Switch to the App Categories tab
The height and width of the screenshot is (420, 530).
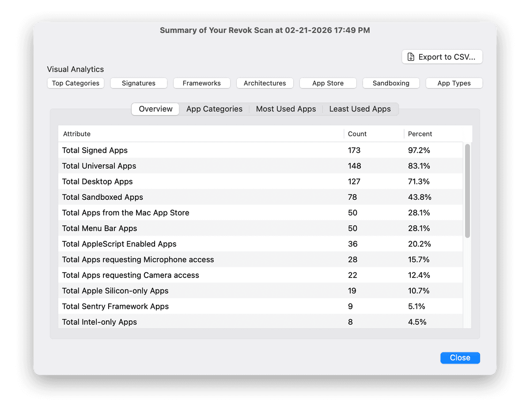(214, 109)
